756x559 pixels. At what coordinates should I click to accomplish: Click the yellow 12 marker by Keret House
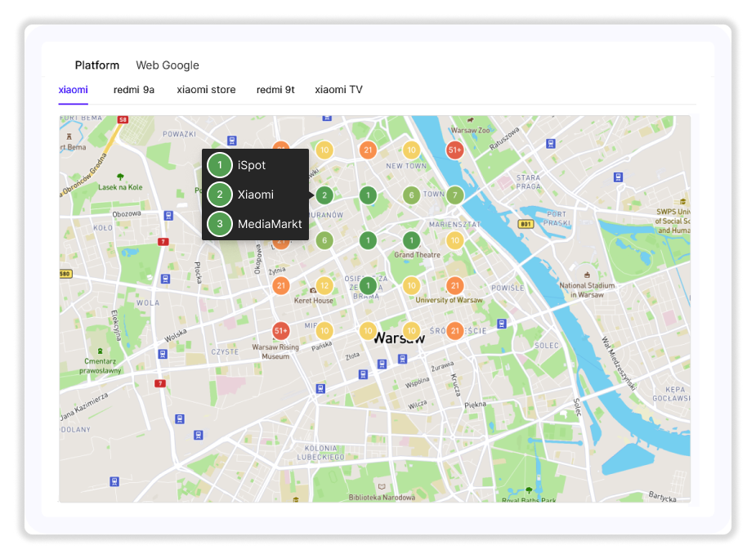pos(324,286)
